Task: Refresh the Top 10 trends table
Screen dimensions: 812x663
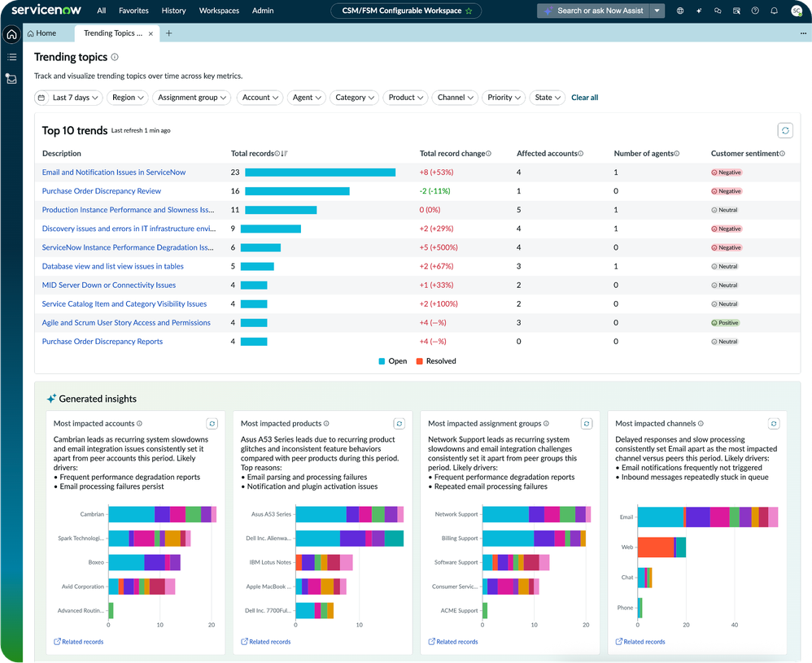Action: click(784, 130)
